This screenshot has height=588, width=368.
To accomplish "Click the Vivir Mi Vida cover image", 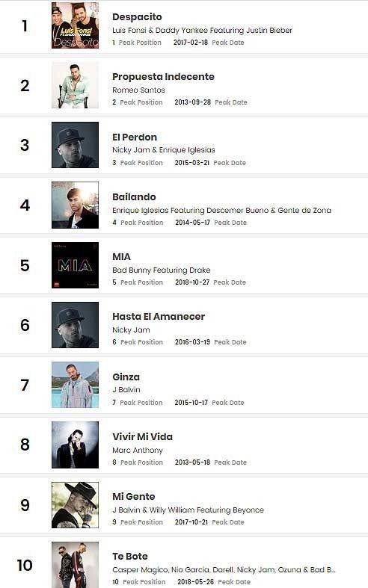I will [75, 445].
